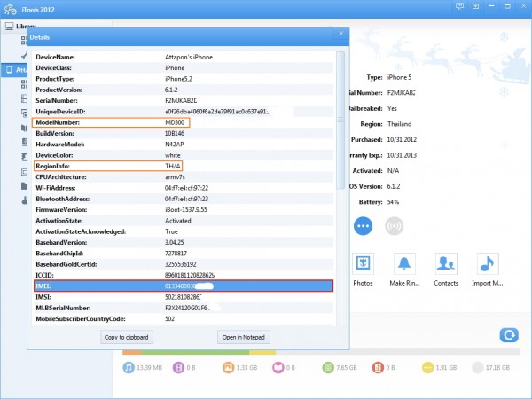Screen dimensions: 532x399
Task: Close the Details dialog
Action: 341,34
